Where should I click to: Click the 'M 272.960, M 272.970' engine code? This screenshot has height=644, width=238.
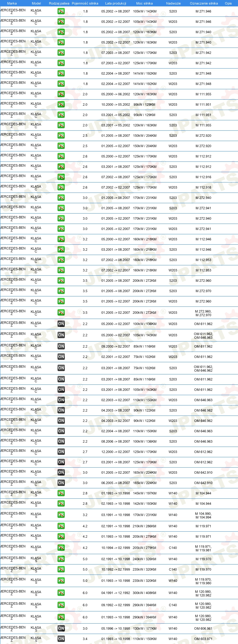coord(203,313)
